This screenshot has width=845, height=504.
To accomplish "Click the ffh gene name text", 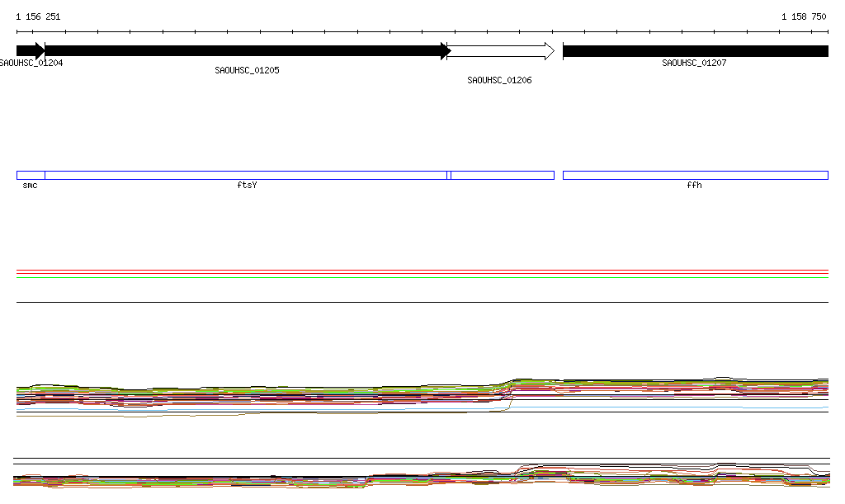I will coord(694,186).
